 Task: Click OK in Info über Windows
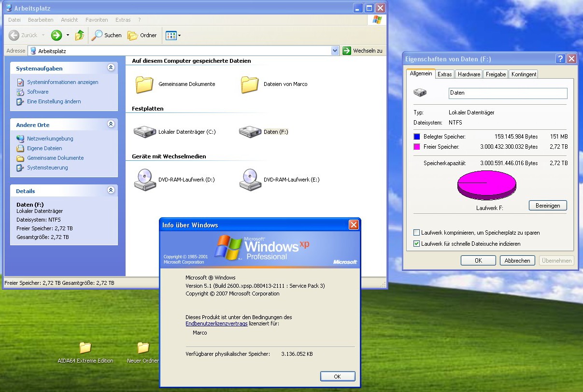pos(337,377)
